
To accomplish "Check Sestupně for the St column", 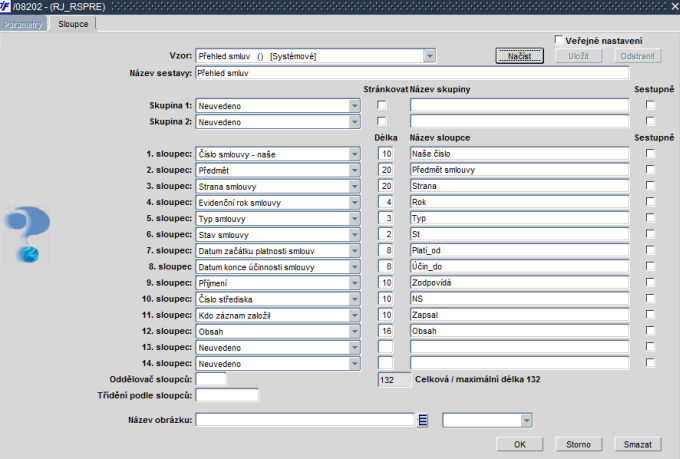I will (650, 233).
